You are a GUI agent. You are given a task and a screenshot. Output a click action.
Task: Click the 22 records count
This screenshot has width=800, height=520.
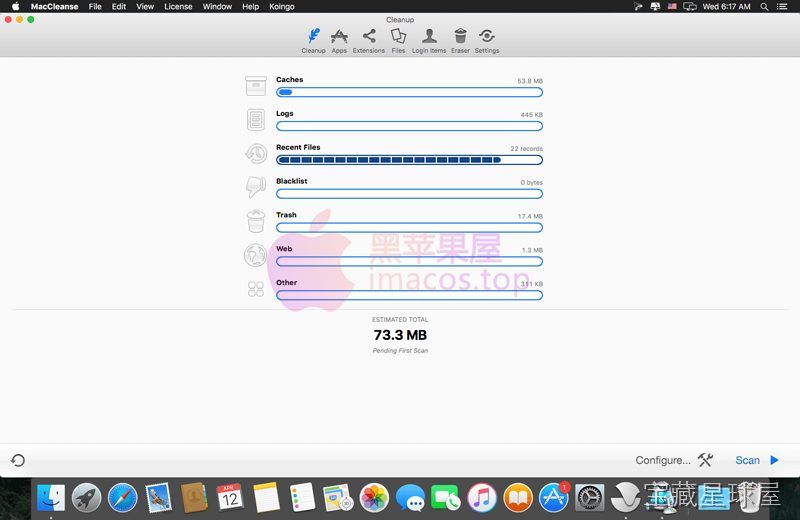point(527,148)
